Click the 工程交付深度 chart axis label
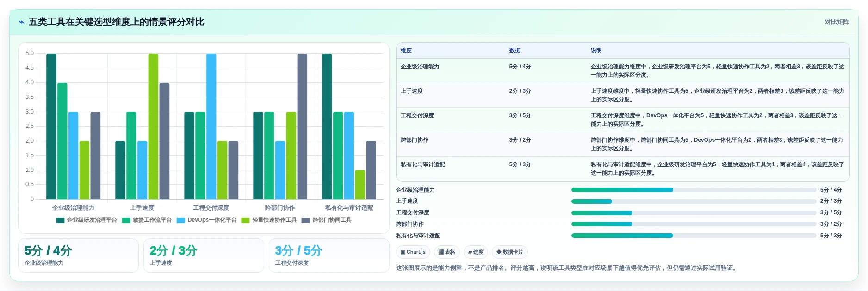Viewport: 868px width, 291px height. pos(211,208)
